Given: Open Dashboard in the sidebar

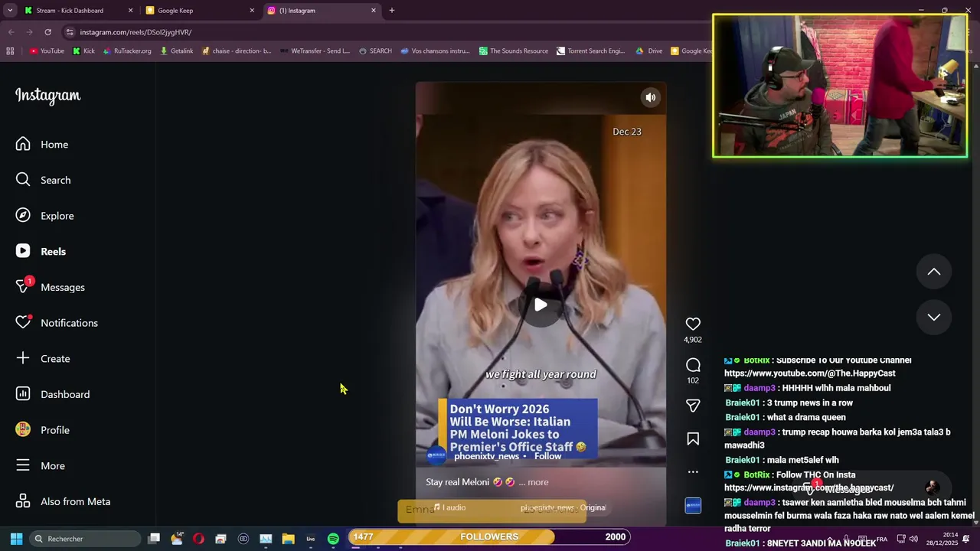Looking at the screenshot, I should tap(53, 394).
